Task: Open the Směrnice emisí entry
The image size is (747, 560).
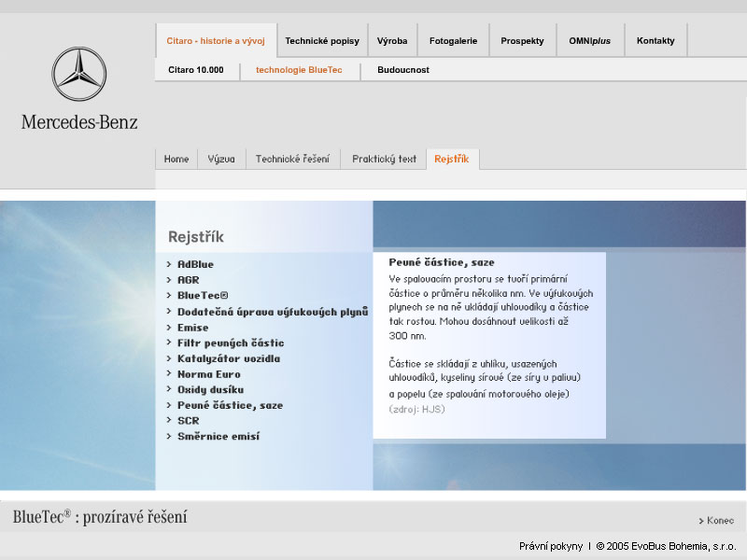Action: click(x=218, y=436)
